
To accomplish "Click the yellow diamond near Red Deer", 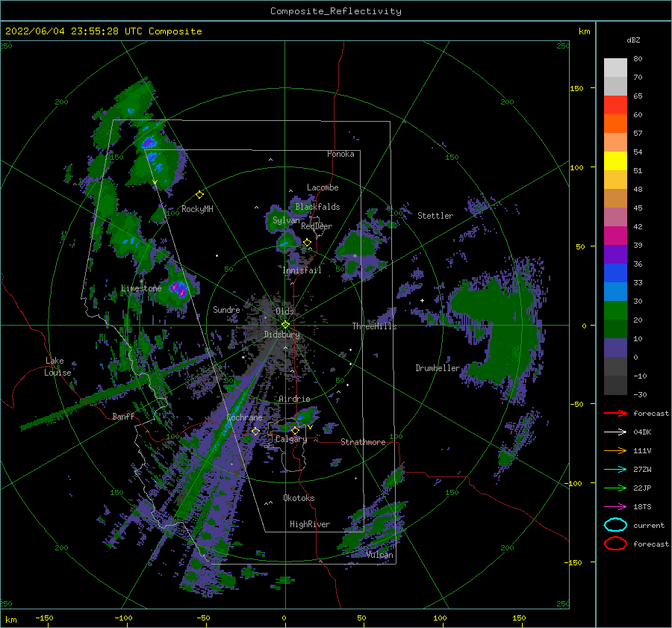I will tap(307, 243).
